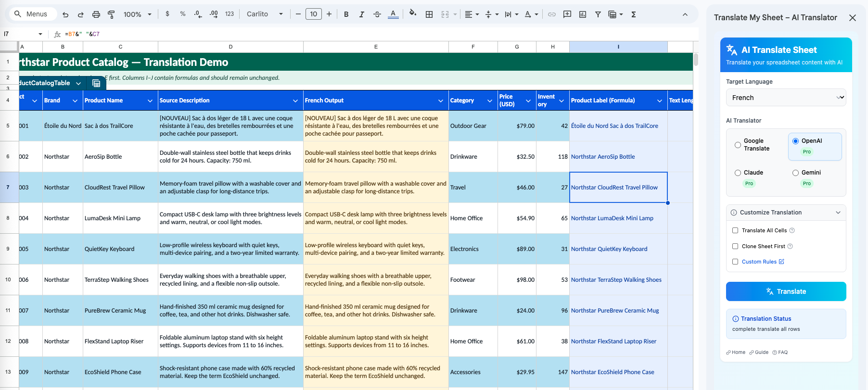Select the Gemini translator option
Screen dimensions: 868x390
[795, 173]
